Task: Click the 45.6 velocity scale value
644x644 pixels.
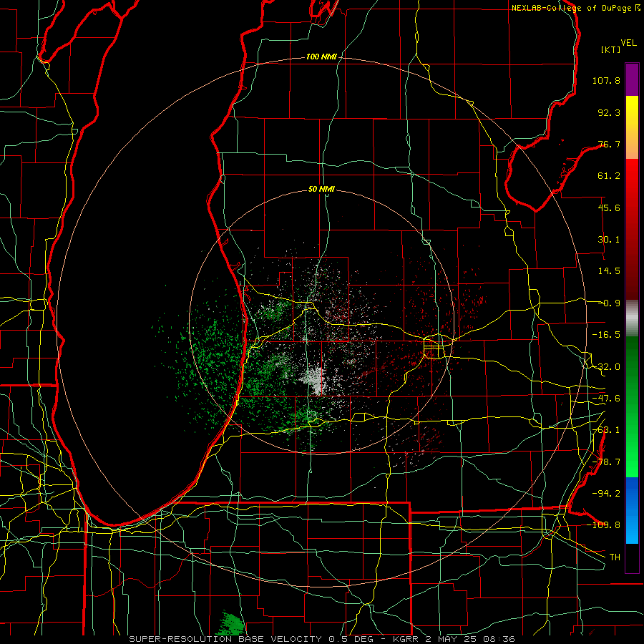Action: coord(609,208)
